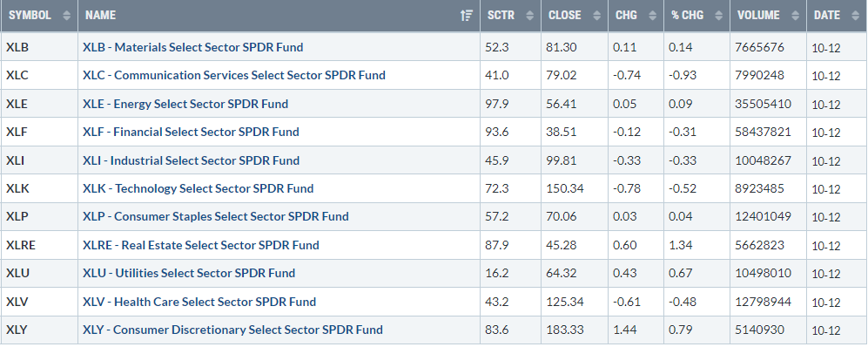
Task: Select the XLRE symbol cell
Action: click(39, 245)
